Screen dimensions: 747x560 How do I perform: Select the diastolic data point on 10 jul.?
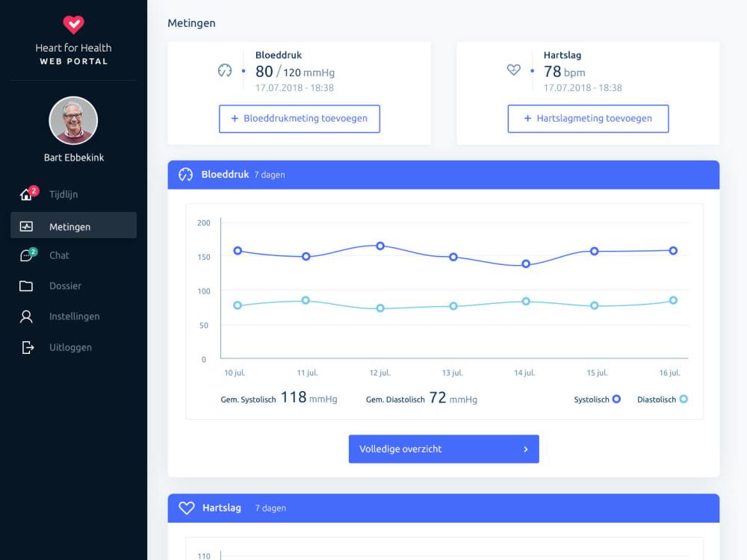click(x=238, y=305)
